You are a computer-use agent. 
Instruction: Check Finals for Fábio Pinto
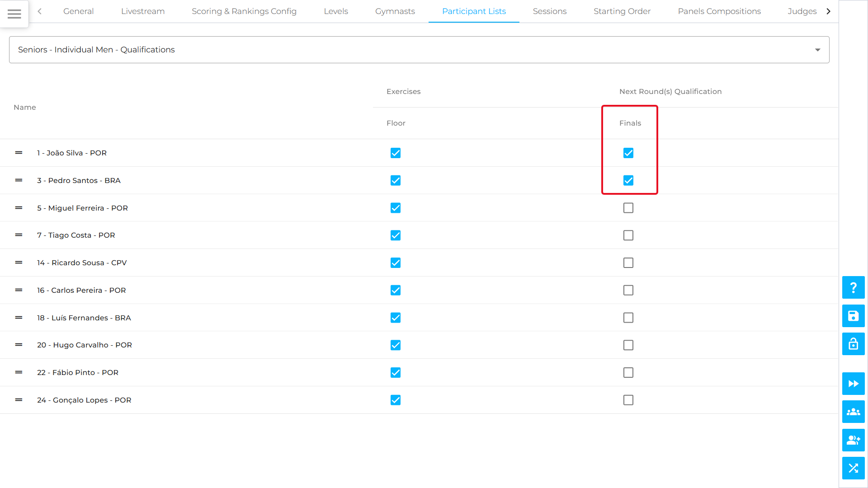628,373
